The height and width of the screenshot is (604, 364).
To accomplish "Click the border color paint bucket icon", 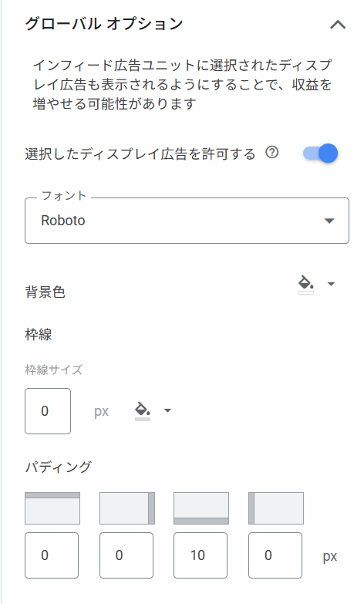I will (x=143, y=409).
